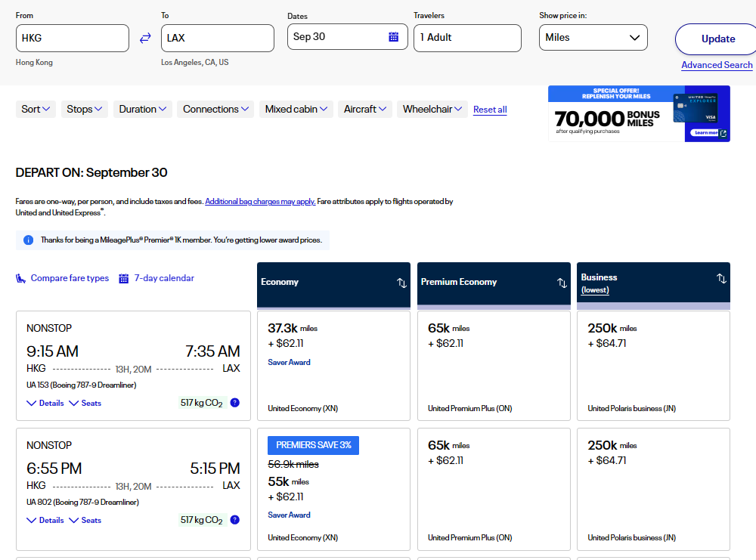
Task: Sort by Premium Economy column arrows
Action: pos(562,283)
